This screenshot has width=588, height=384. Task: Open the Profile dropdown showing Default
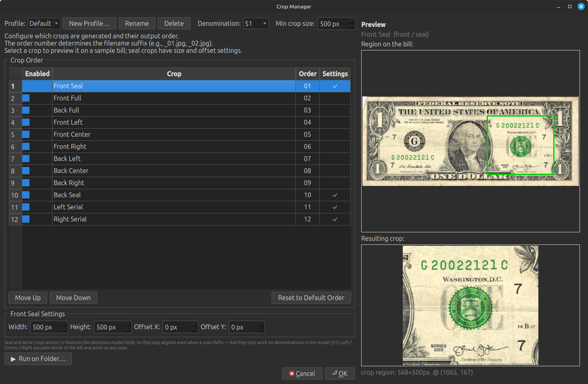click(44, 23)
